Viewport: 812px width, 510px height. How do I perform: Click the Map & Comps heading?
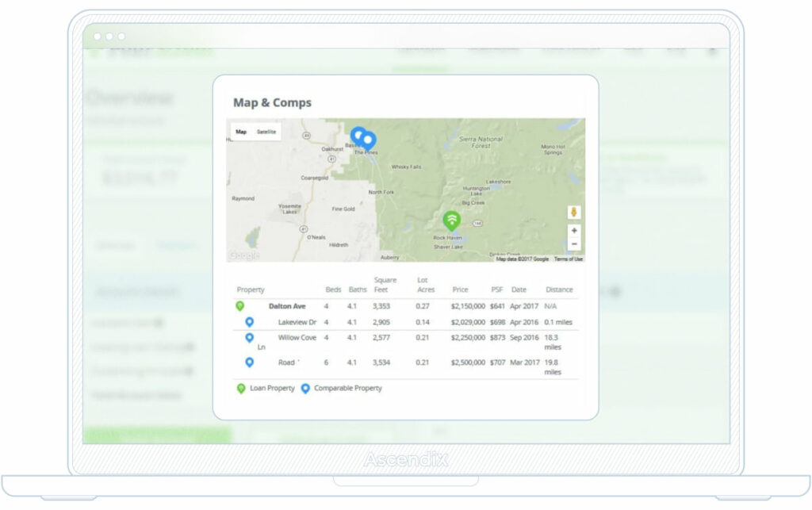click(273, 102)
